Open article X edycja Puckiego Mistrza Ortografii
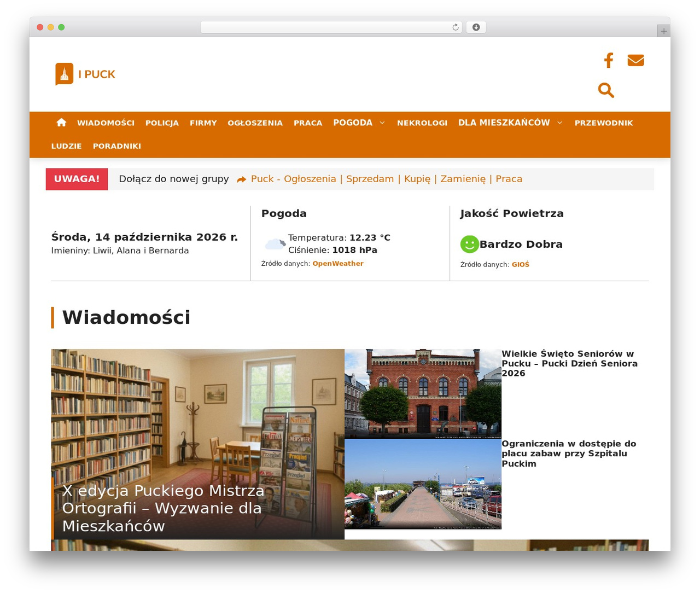The width and height of the screenshot is (700, 593). [x=164, y=508]
